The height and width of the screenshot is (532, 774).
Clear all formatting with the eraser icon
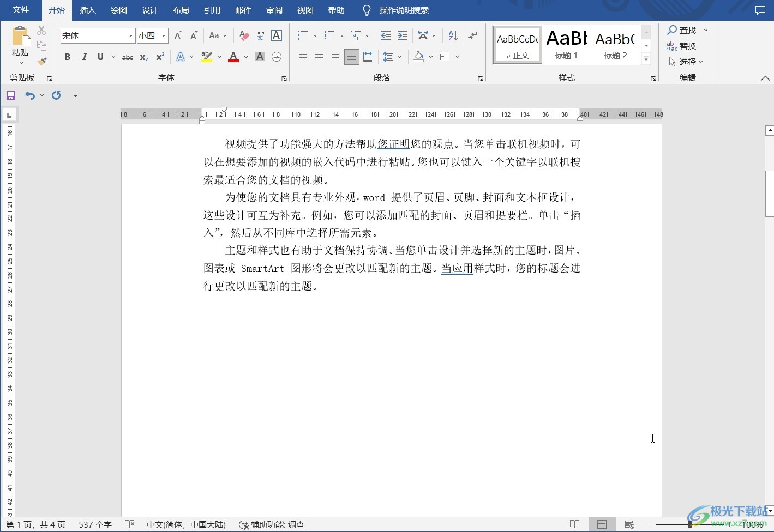point(244,35)
